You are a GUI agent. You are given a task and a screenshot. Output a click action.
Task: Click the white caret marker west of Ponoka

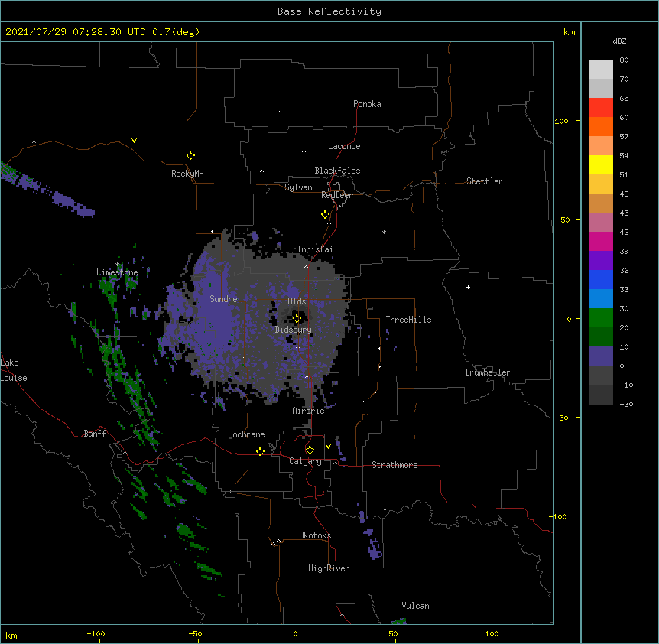coord(279,112)
